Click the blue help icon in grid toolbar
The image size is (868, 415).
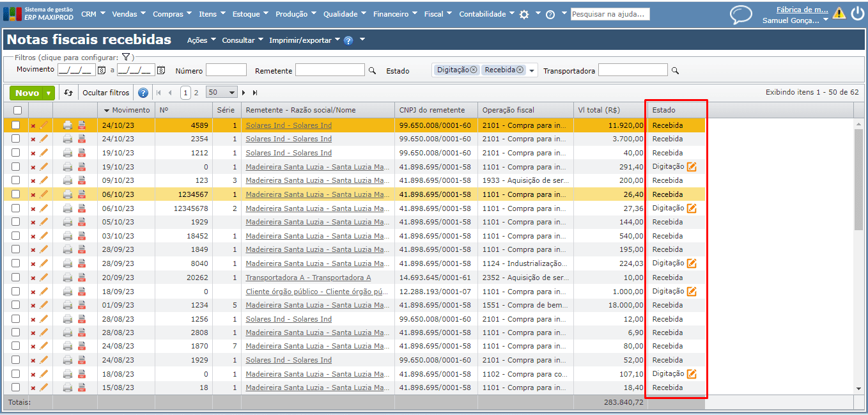point(143,93)
